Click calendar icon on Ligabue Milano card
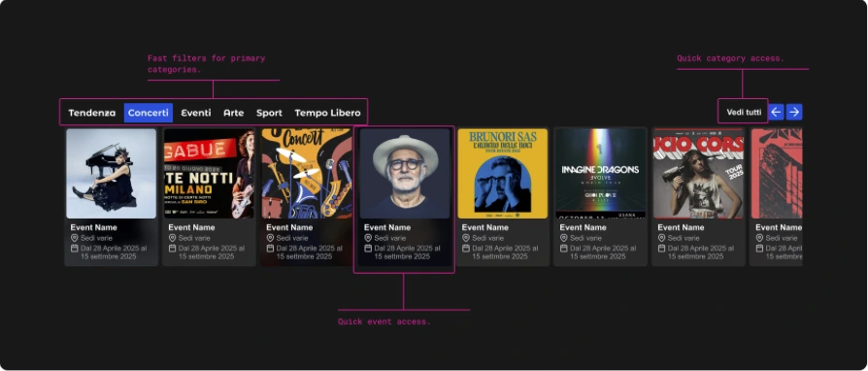The width and height of the screenshot is (868, 371). pyautogui.click(x=172, y=248)
